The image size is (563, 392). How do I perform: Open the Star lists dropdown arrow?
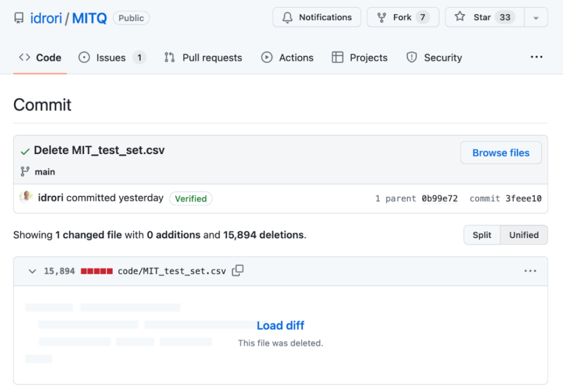[x=536, y=17]
